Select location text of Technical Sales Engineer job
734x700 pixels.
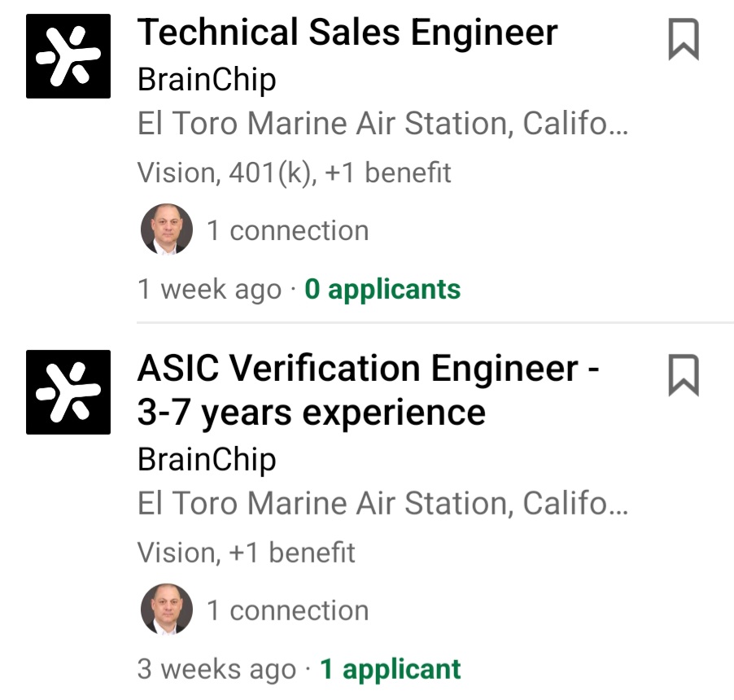point(382,125)
